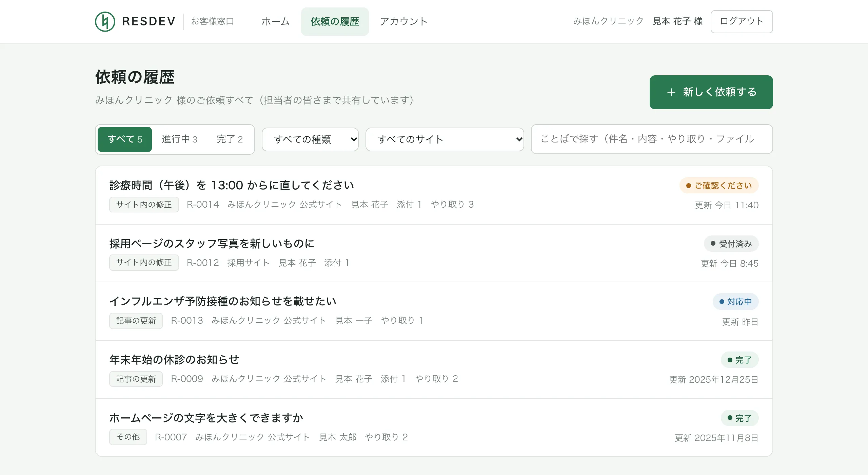Go to the アカウント tab
Viewport: 868px width, 475px height.
click(x=403, y=21)
